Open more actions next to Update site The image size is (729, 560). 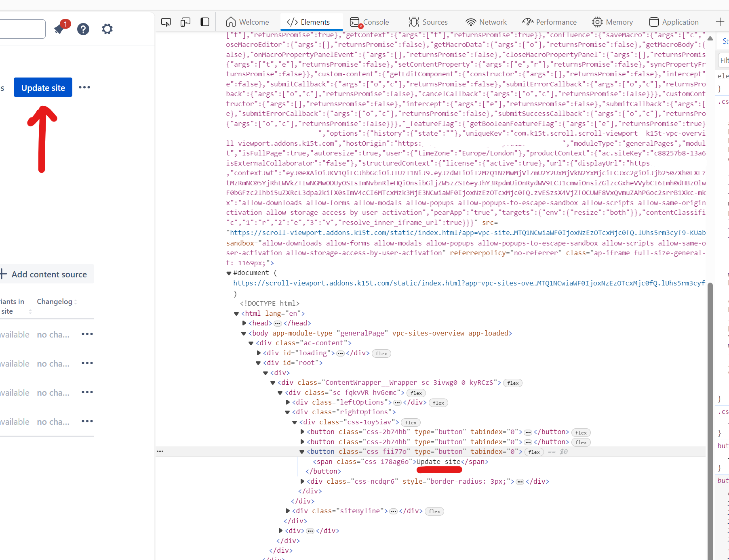84,87
